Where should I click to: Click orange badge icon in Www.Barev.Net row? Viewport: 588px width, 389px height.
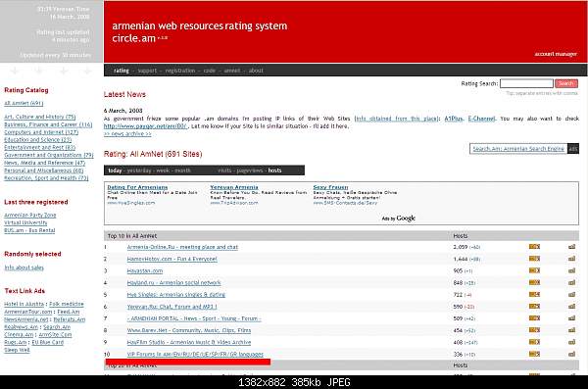click(534, 330)
